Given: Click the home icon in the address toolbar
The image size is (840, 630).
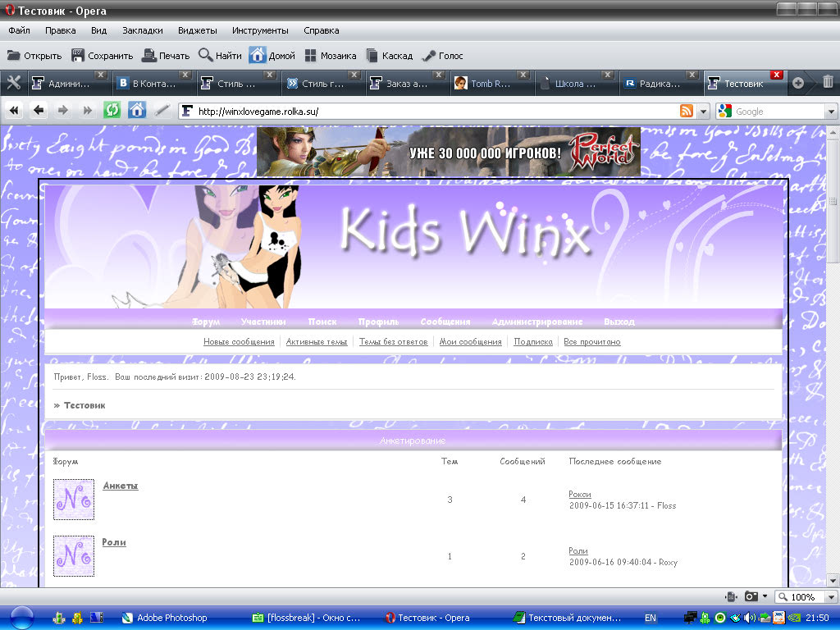Looking at the screenshot, I should point(137,111).
